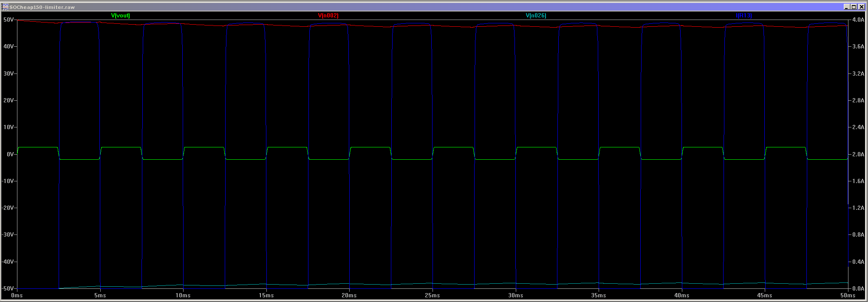Image resolution: width=868 pixels, height=302 pixels.
Task: Click the 25ms label on time axis
Action: (x=433, y=295)
